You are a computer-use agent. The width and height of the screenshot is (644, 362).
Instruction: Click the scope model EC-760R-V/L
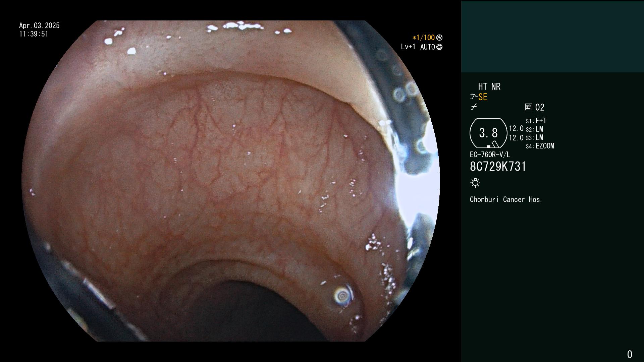tap(490, 155)
